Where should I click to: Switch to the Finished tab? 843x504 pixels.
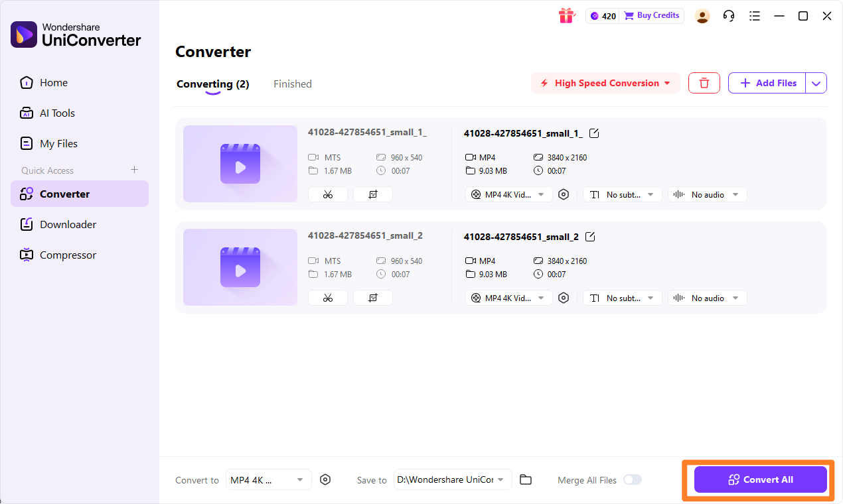pos(292,84)
